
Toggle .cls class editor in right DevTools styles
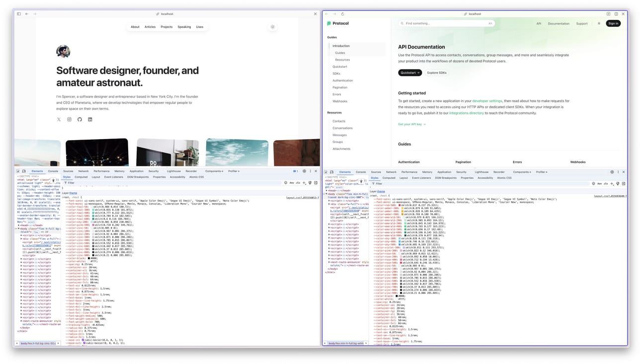pyautogui.click(x=606, y=183)
